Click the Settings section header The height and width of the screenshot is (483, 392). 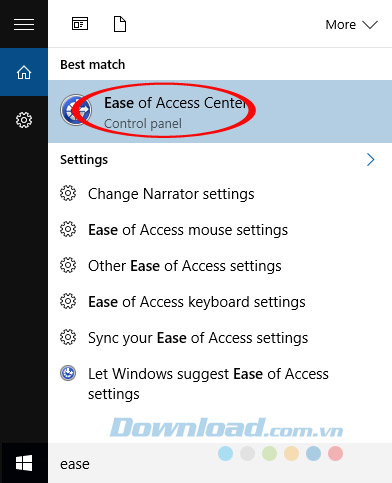click(84, 160)
